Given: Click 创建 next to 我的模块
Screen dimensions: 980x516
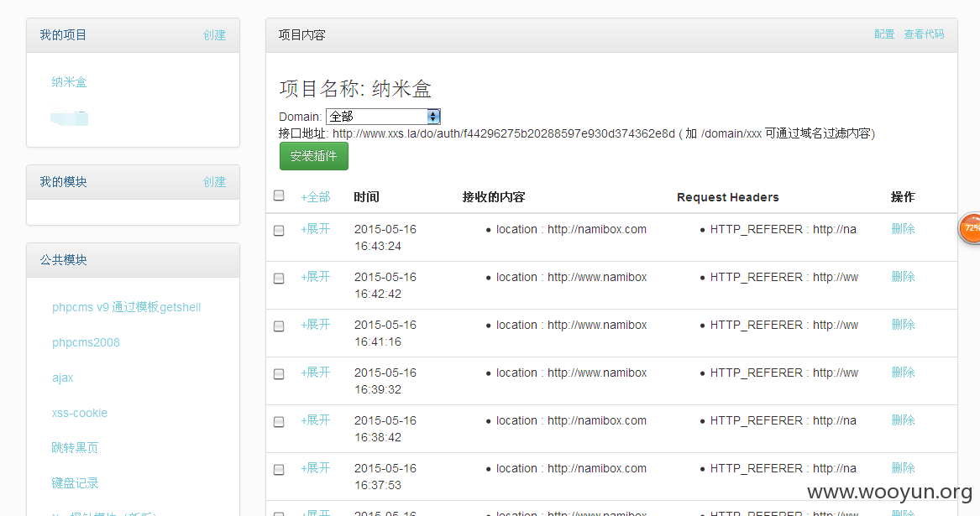Looking at the screenshot, I should click(214, 182).
